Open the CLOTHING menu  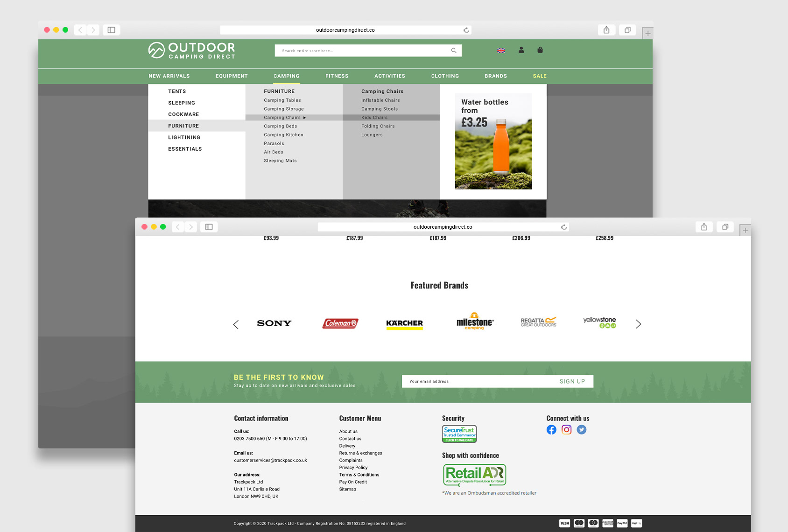click(x=445, y=76)
